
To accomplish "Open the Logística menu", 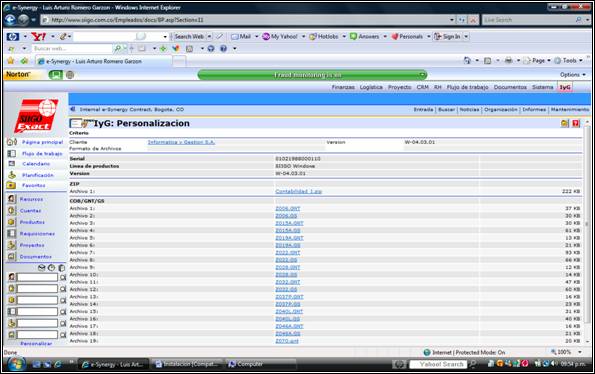I will coord(371,87).
